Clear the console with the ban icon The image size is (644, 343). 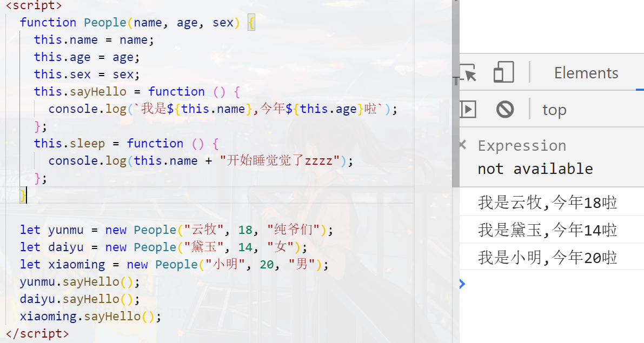pos(505,110)
